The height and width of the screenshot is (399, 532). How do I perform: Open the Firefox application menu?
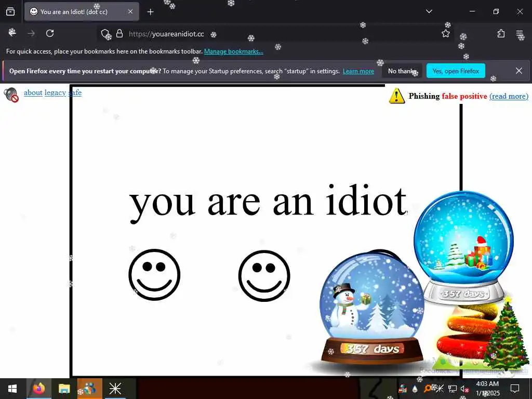click(520, 34)
